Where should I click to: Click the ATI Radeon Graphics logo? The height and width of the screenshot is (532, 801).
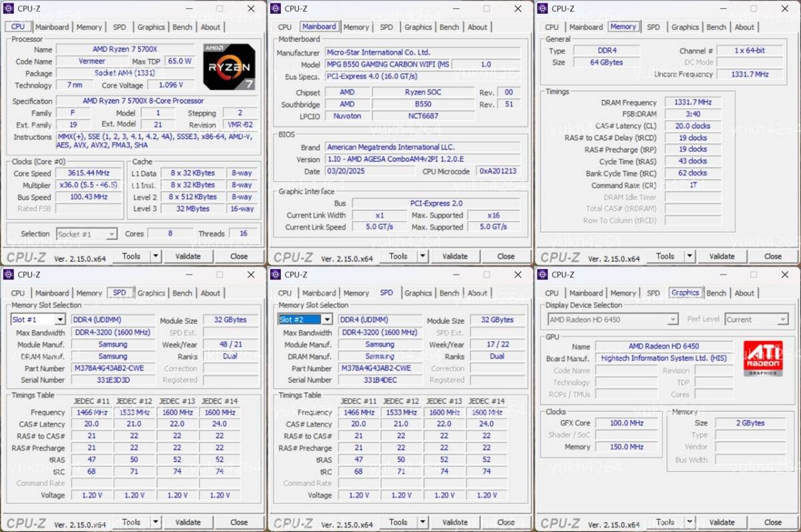762,358
